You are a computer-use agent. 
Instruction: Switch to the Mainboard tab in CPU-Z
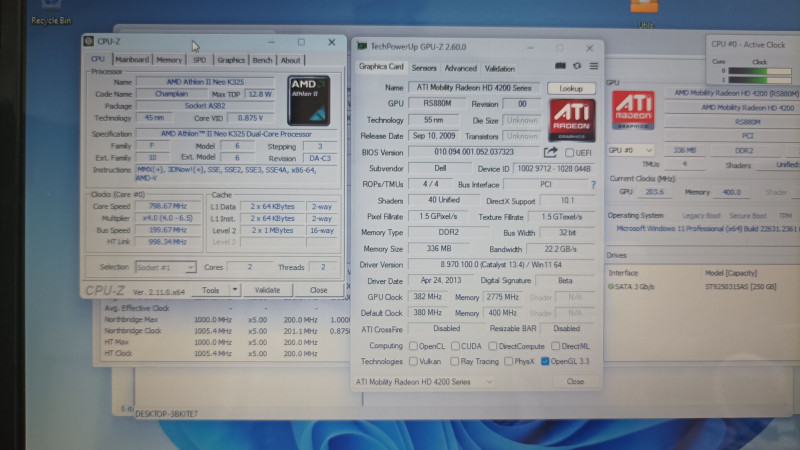click(x=132, y=60)
